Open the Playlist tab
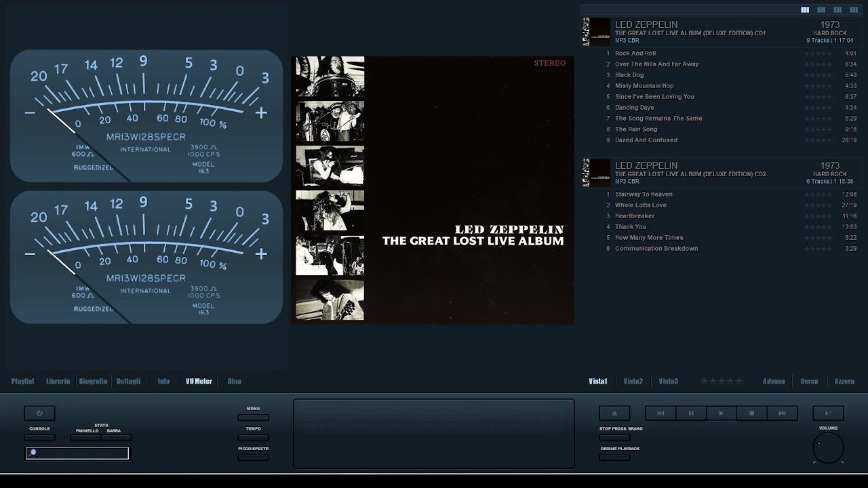Image resolution: width=868 pixels, height=488 pixels. pyautogui.click(x=22, y=382)
